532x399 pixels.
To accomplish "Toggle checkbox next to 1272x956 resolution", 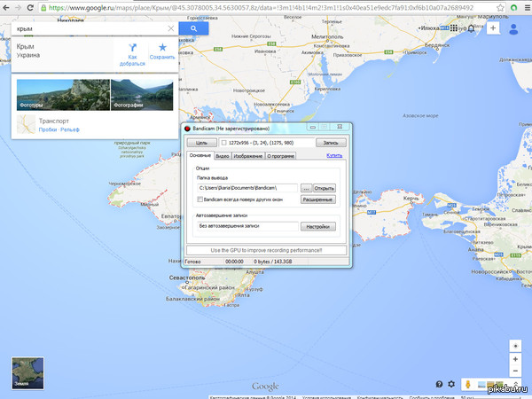I will point(224,142).
